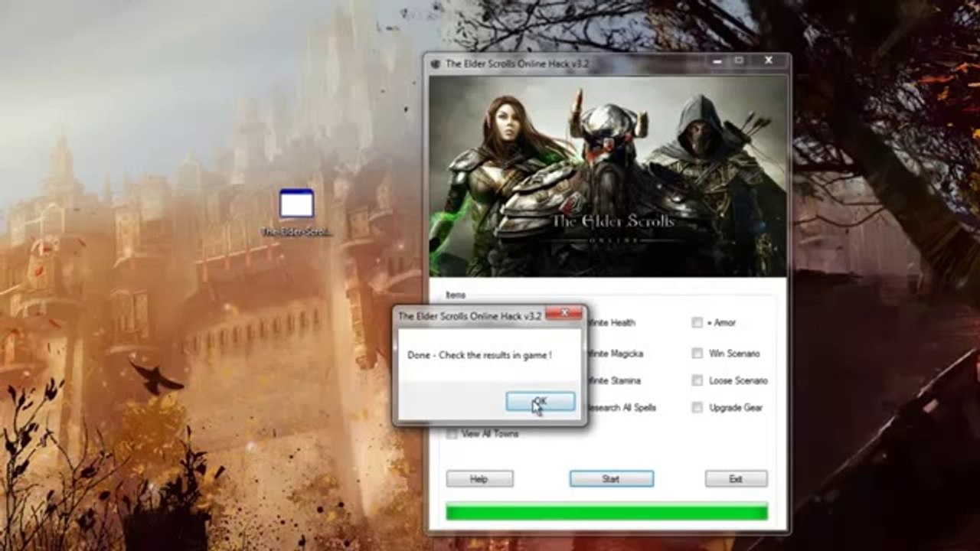Tick the Win Scenario checkbox

click(x=697, y=354)
